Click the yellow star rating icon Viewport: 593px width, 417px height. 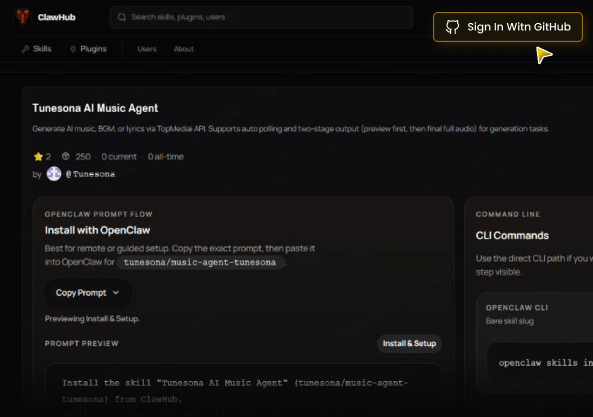coord(38,157)
